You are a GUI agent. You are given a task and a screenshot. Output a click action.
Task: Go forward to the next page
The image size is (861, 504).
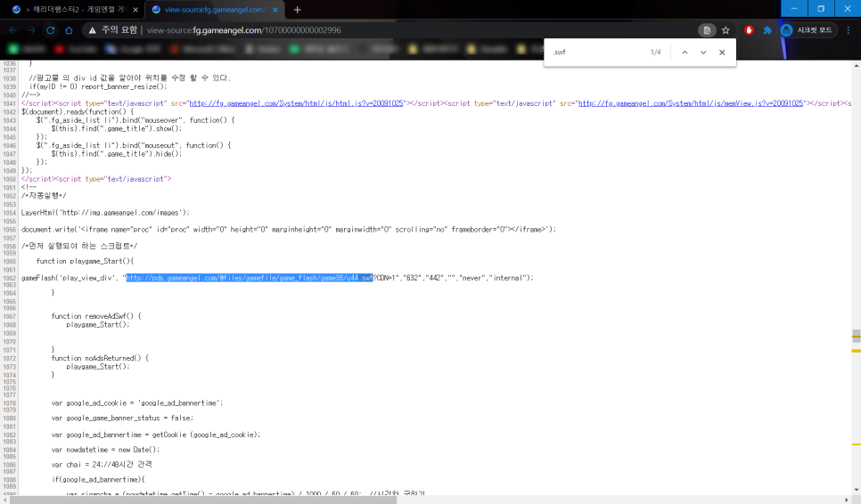31,30
